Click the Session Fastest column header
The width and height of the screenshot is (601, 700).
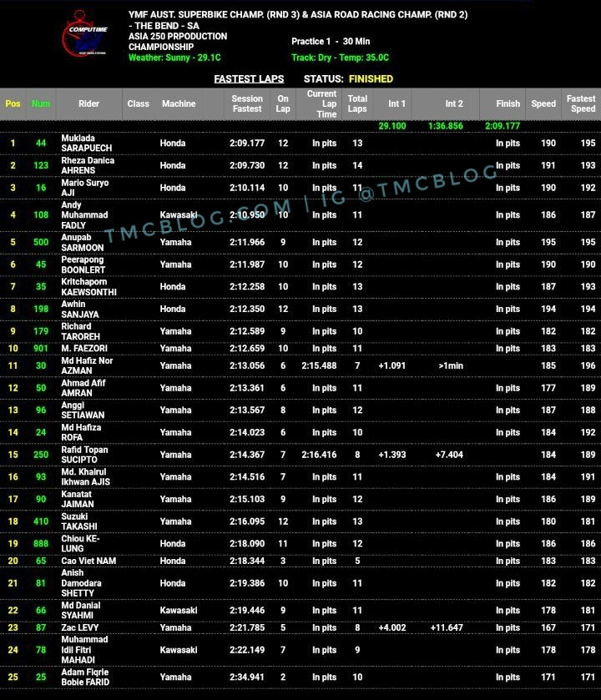click(x=247, y=103)
